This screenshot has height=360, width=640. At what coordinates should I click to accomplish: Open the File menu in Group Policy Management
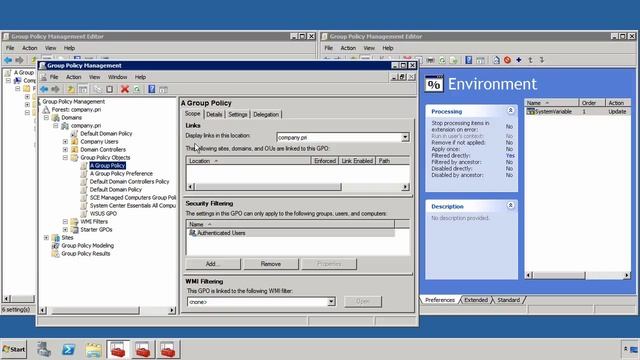(53, 77)
